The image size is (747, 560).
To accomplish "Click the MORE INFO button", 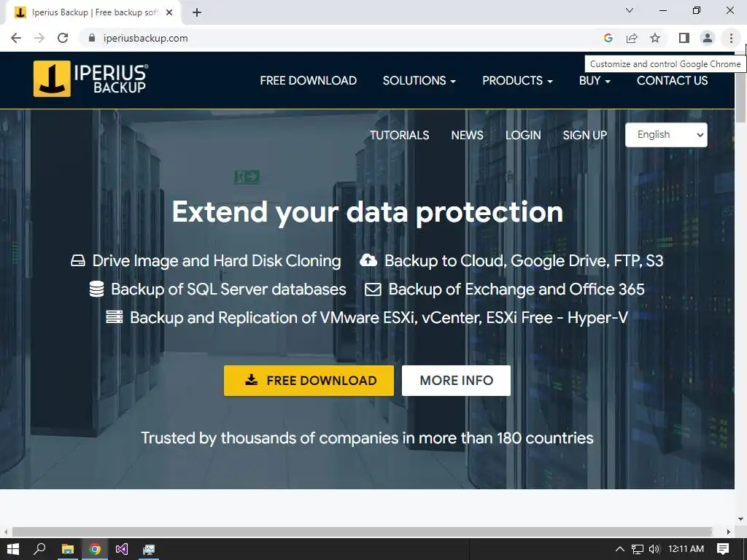I will [x=457, y=381].
